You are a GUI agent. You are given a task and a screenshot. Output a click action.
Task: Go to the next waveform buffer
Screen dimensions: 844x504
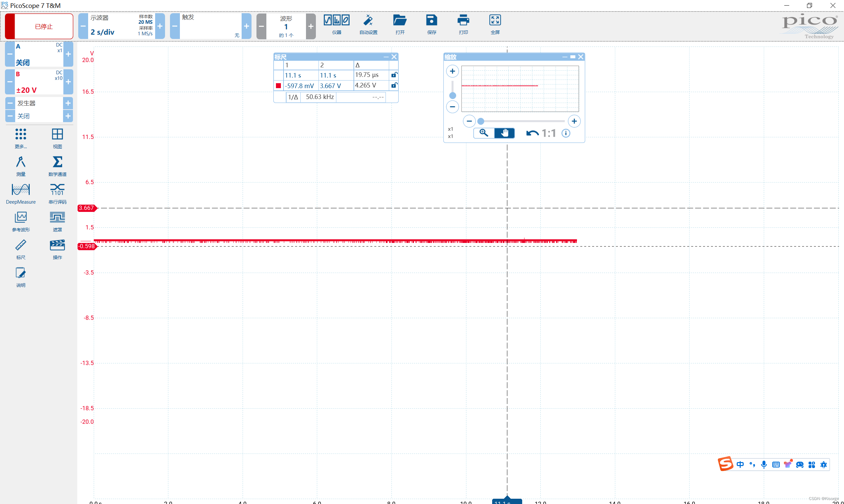click(x=311, y=26)
